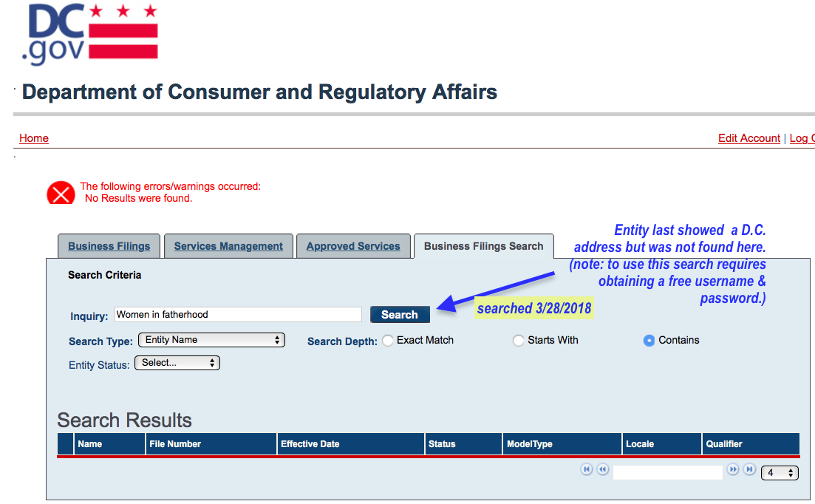
Task: Select the Starts With radio button
Action: pos(519,341)
